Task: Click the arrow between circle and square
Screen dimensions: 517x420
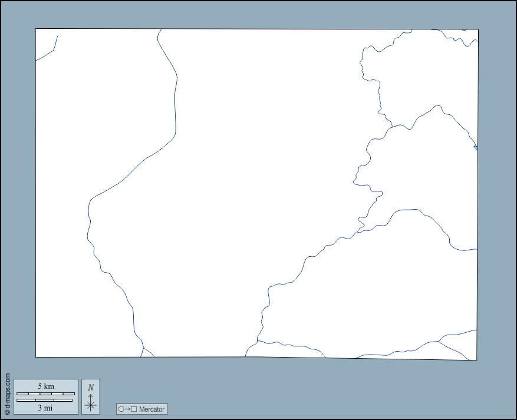Action: [127, 409]
